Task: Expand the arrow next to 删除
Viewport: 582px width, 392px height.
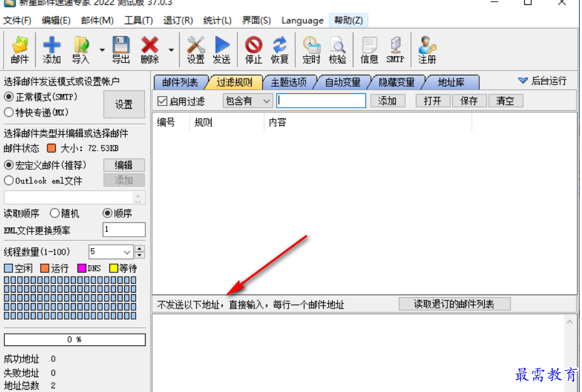Action: point(171,50)
